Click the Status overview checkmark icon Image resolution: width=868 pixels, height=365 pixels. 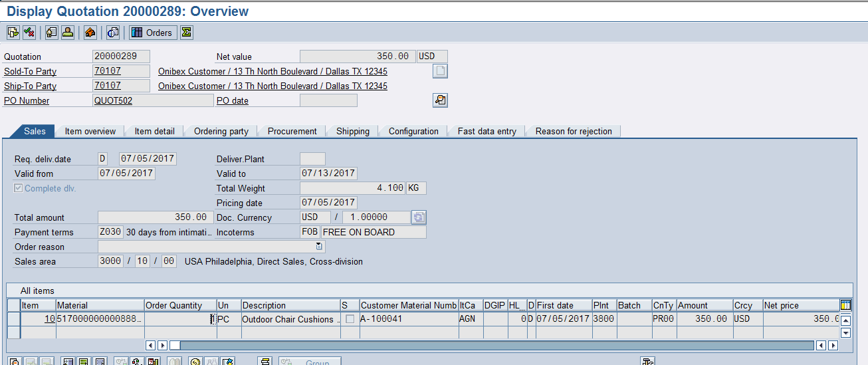pyautogui.click(x=29, y=33)
